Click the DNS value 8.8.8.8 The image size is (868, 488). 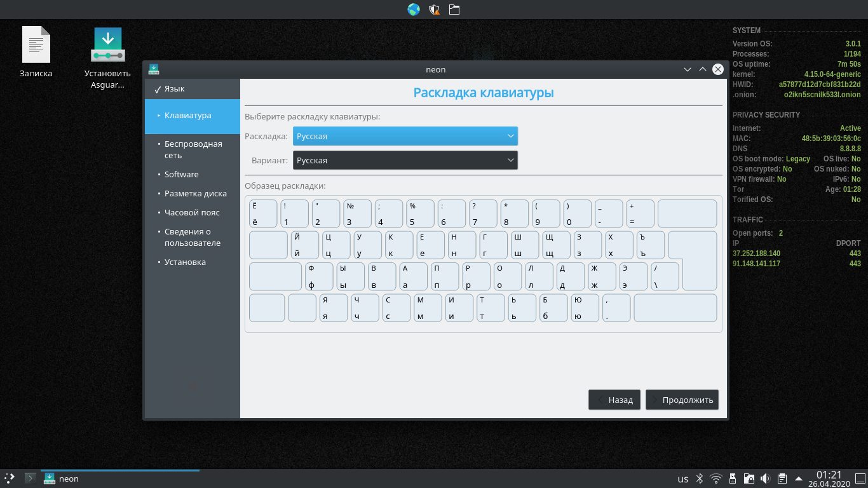(850, 149)
